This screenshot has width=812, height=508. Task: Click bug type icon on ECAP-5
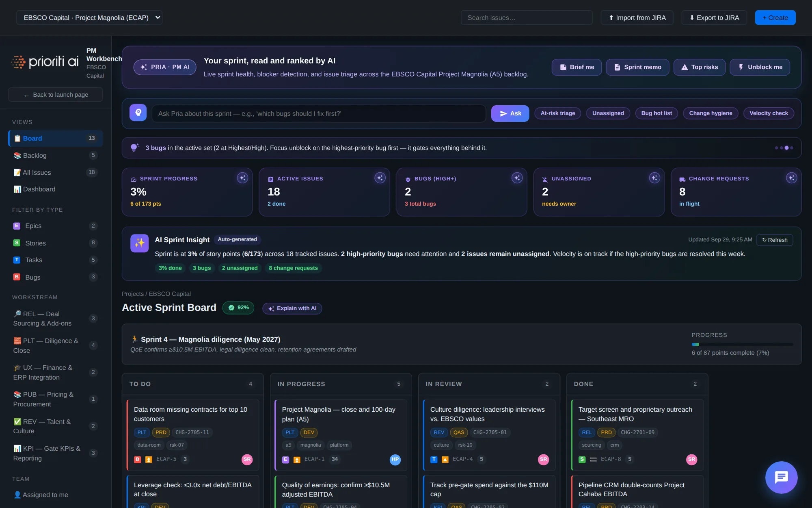[x=138, y=459]
